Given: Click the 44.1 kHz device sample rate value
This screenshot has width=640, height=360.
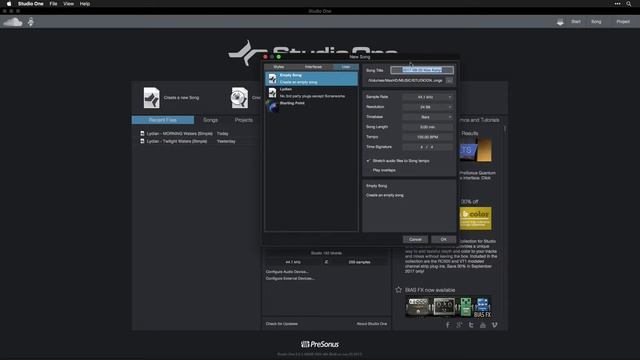Looking at the screenshot, I should 293,262.
